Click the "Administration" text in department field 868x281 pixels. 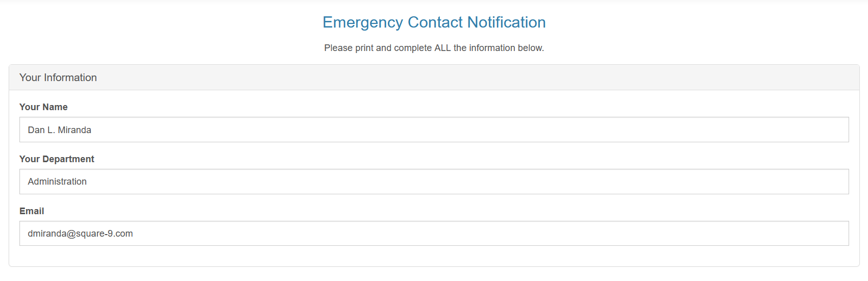point(57,182)
